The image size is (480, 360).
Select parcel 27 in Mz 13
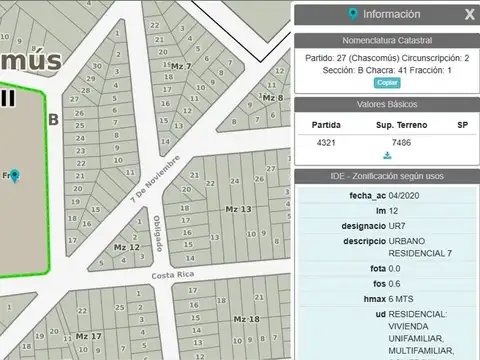271,169
